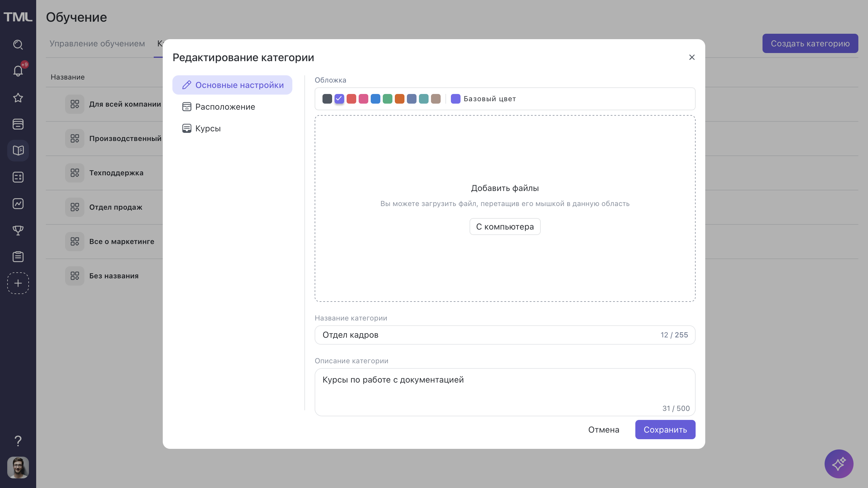Screen dimensions: 868x488
Task: Open the analytics chart sidebar icon
Action: 18,203
